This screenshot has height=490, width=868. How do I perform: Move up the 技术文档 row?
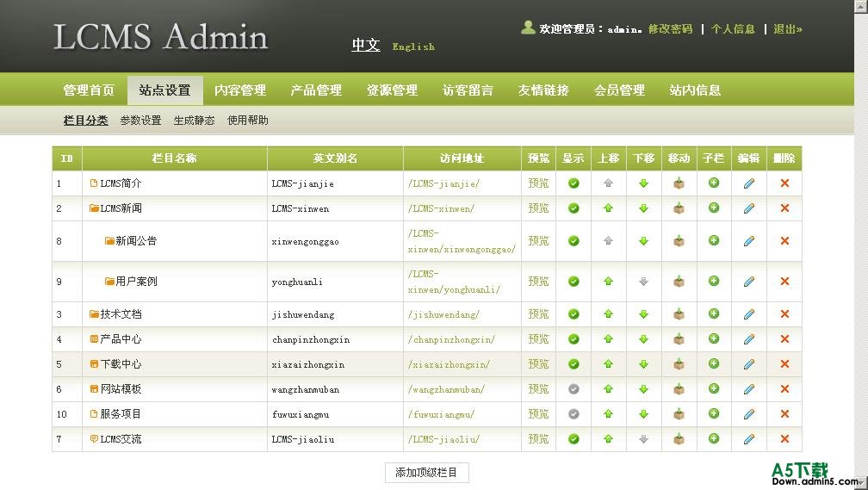(x=608, y=314)
